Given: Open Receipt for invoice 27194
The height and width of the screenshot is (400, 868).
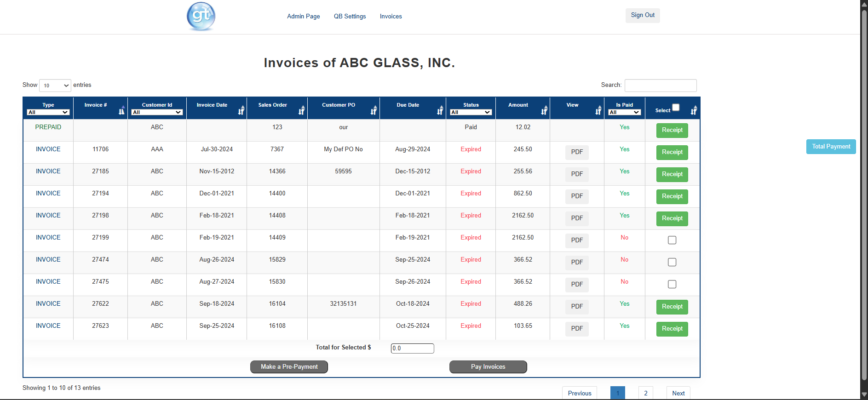Looking at the screenshot, I should click(x=672, y=196).
